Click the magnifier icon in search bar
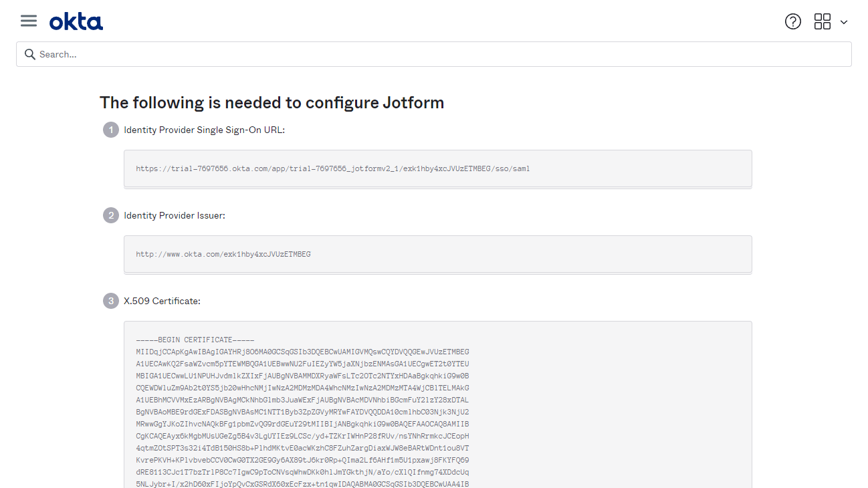The width and height of the screenshot is (868, 488). (x=29, y=54)
